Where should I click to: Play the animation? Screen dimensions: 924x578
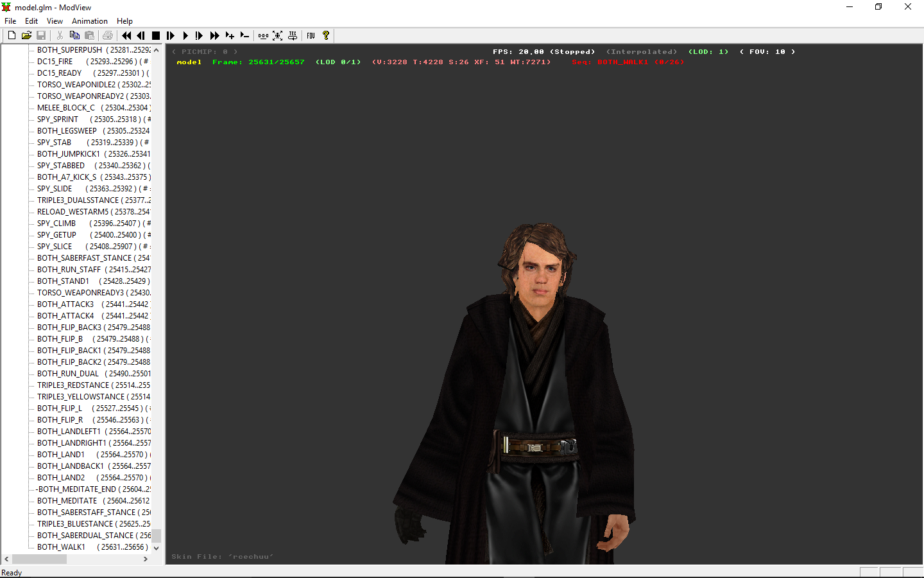pyautogui.click(x=185, y=35)
